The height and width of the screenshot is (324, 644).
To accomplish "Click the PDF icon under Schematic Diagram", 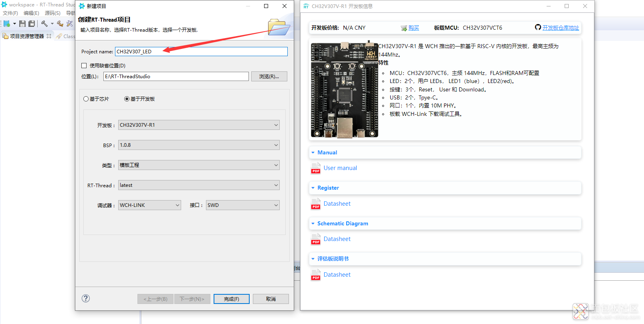I will click(316, 239).
